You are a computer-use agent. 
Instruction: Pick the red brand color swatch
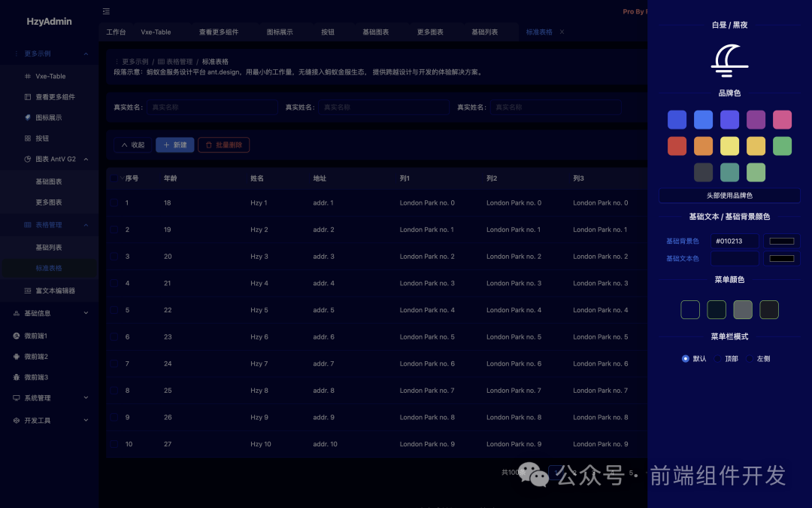[677, 146]
